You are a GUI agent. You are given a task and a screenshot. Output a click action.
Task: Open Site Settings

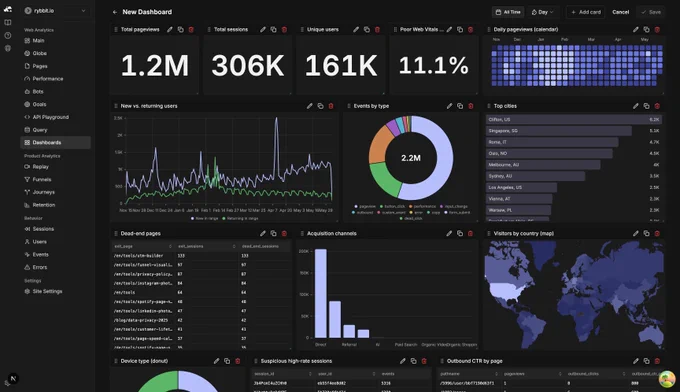click(x=56, y=291)
